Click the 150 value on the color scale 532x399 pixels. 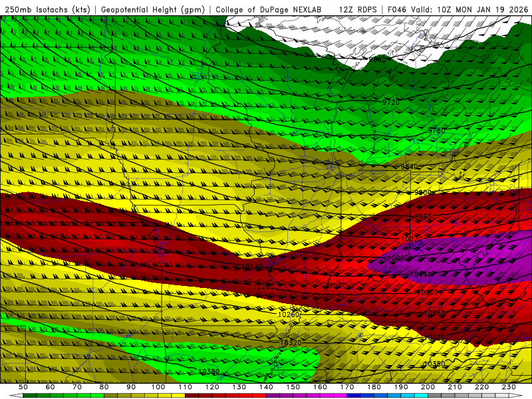pos(293,387)
